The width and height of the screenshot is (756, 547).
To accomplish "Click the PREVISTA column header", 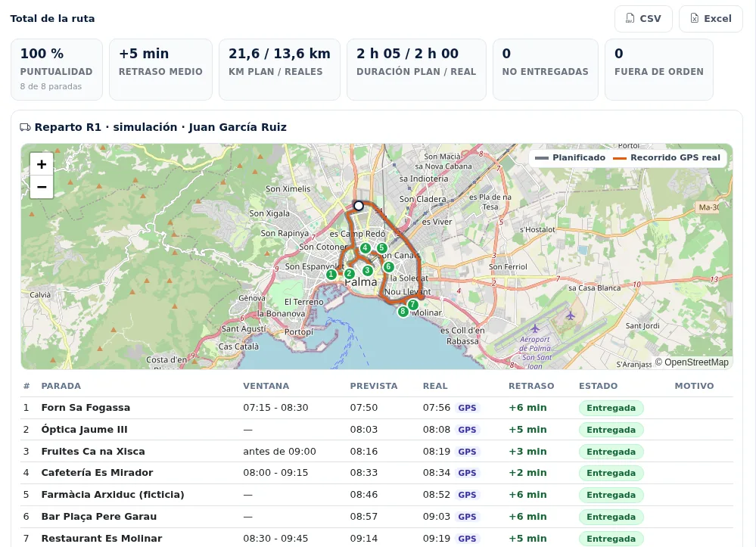I will click(x=374, y=386).
